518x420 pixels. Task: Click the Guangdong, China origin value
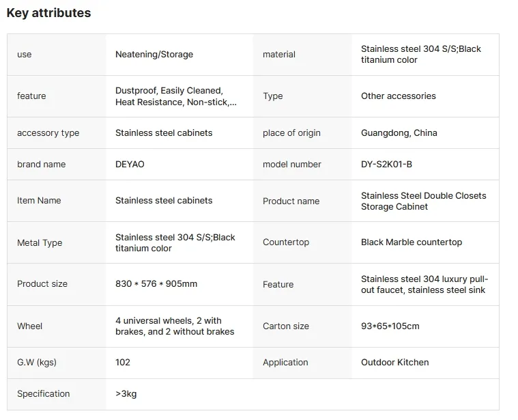tap(399, 133)
